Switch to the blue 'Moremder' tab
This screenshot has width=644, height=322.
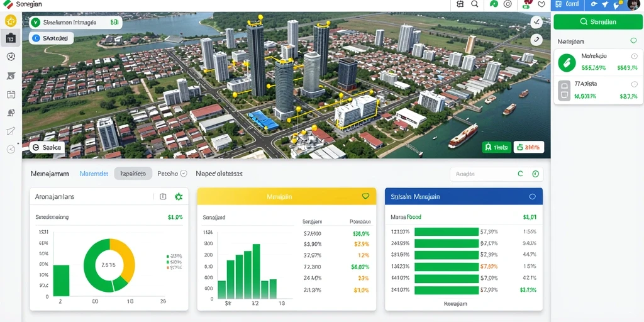(94, 174)
